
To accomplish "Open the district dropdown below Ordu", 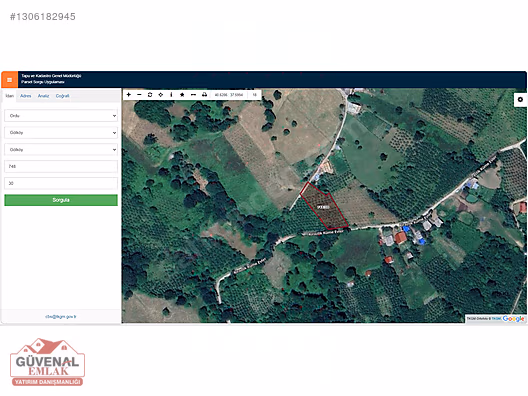I will click(x=61, y=133).
